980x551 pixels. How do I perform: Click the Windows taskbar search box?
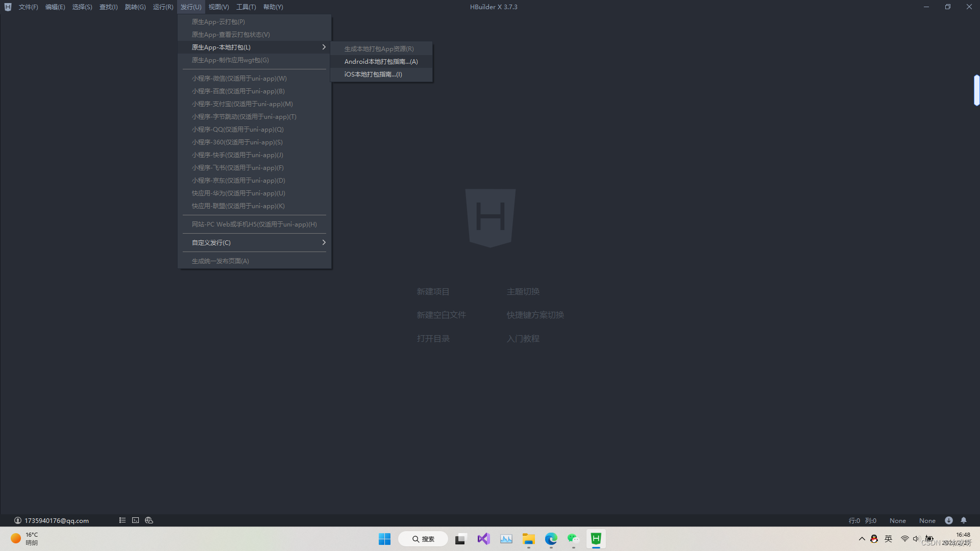(423, 539)
